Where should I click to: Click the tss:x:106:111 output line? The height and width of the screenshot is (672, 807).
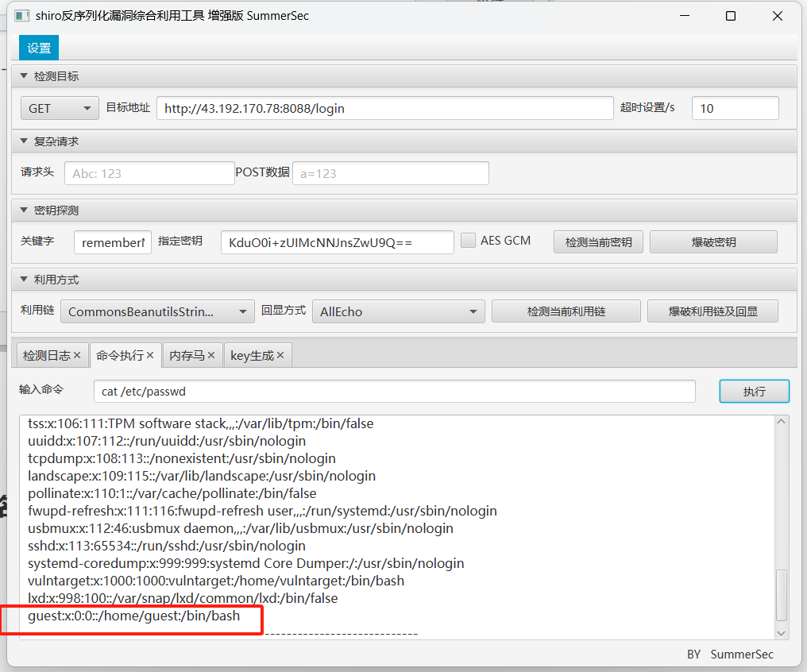click(x=201, y=423)
